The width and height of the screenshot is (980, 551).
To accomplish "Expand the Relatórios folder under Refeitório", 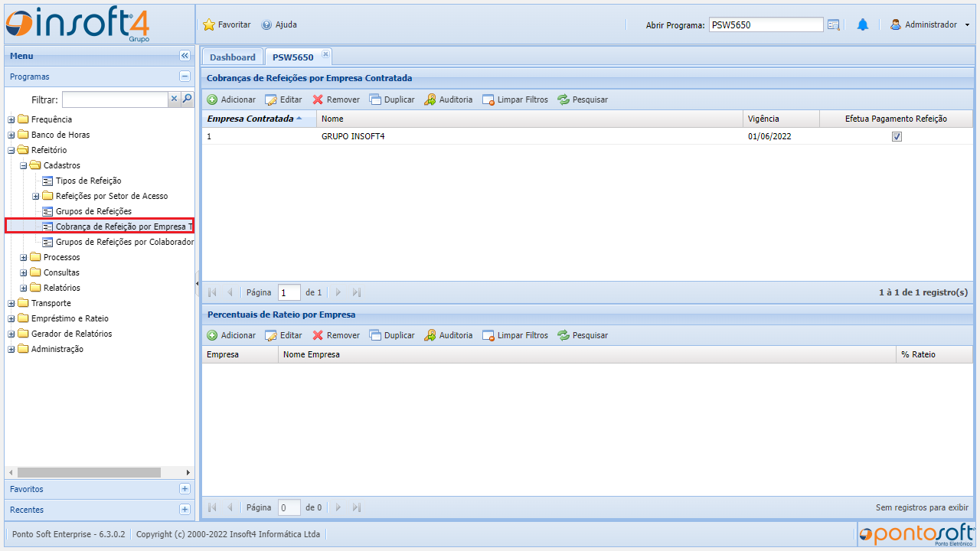I will pyautogui.click(x=24, y=288).
